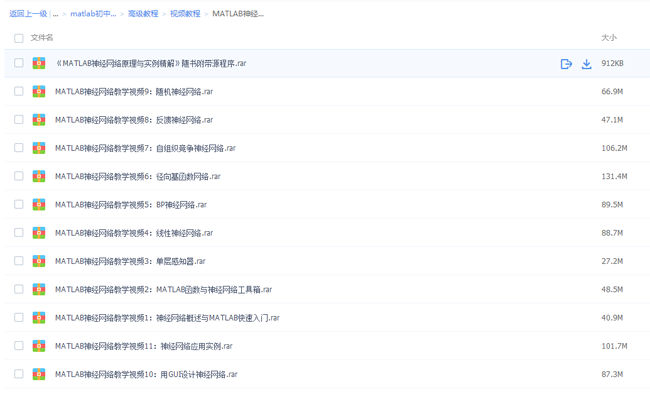Click the 40.9M size value
This screenshot has width=650, height=399.
click(x=612, y=318)
